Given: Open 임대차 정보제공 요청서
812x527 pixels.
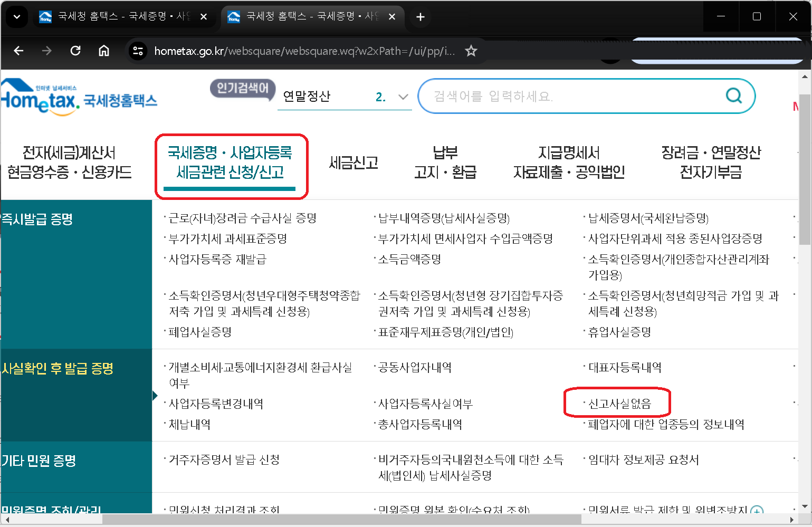Looking at the screenshot, I should click(643, 460).
